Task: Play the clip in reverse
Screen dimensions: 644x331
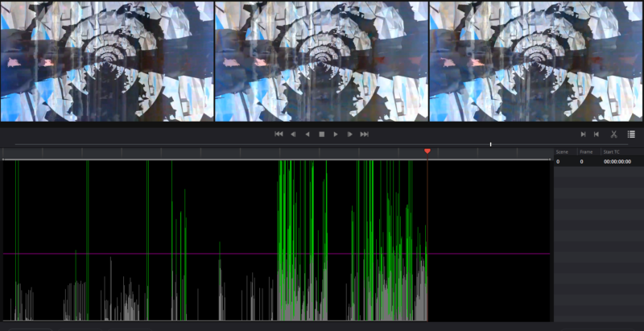Action: [x=308, y=134]
